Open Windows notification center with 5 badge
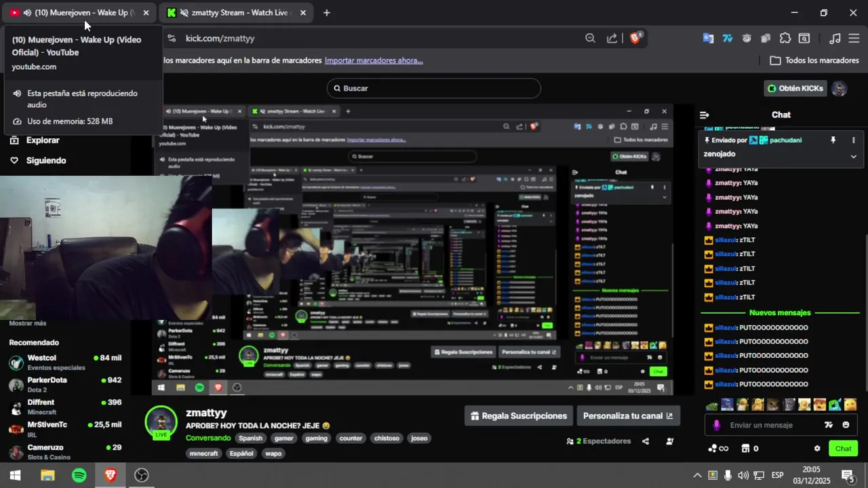The height and width of the screenshot is (488, 868). click(848, 476)
